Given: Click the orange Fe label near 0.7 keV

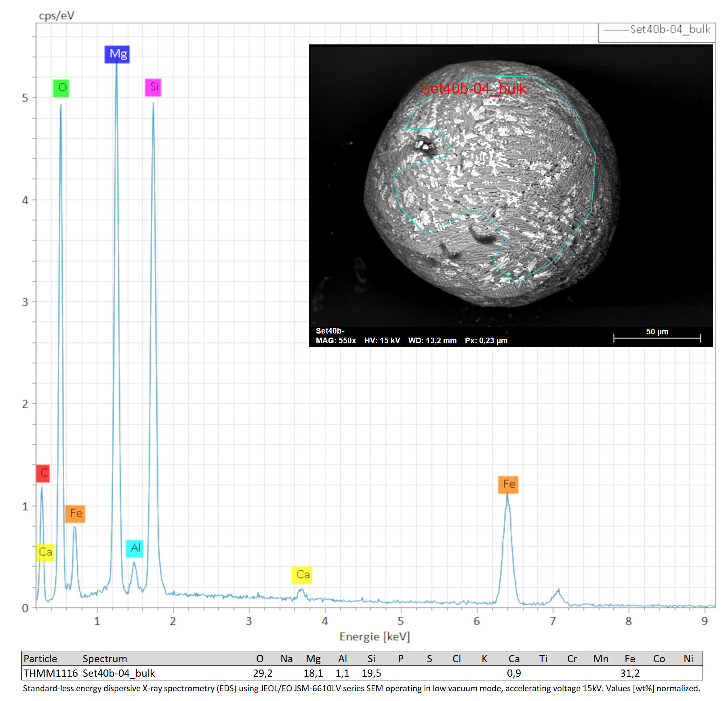Looking at the screenshot, I should tap(75, 514).
